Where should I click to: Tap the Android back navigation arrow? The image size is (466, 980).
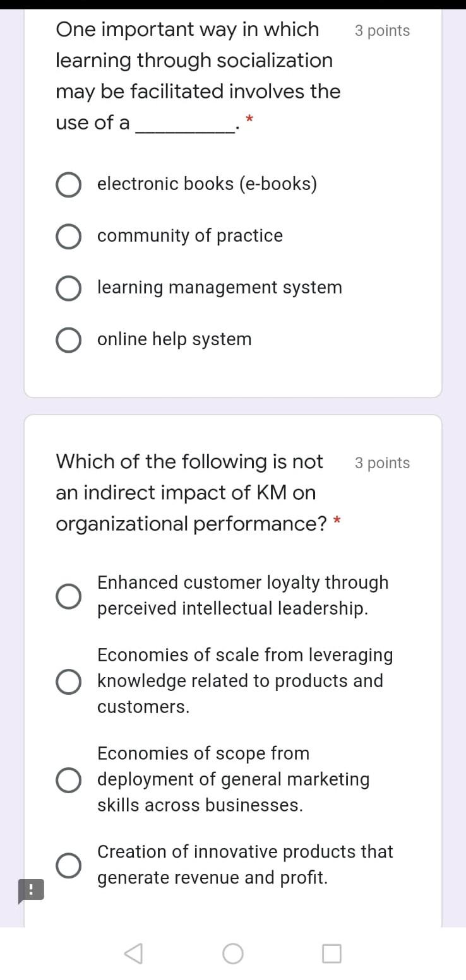(x=134, y=953)
